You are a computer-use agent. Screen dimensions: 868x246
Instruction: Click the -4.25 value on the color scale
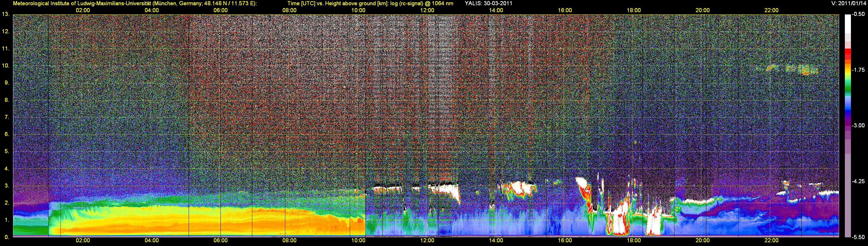click(858, 181)
